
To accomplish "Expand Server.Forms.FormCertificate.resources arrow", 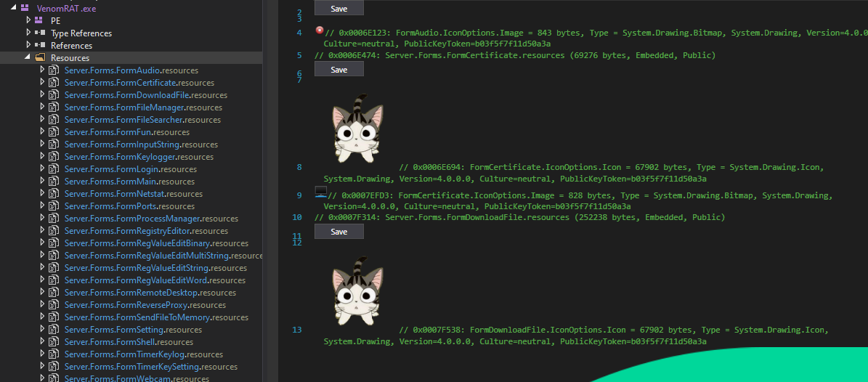I will point(42,83).
